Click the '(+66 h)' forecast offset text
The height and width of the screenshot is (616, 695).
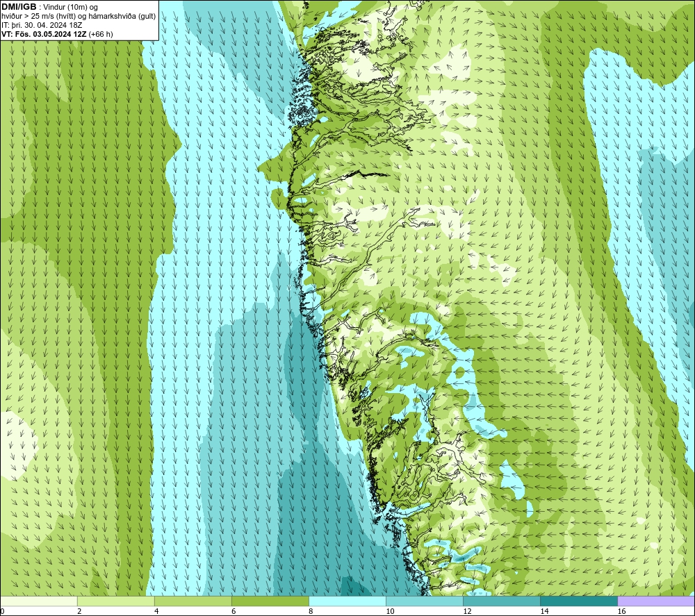[x=101, y=34]
